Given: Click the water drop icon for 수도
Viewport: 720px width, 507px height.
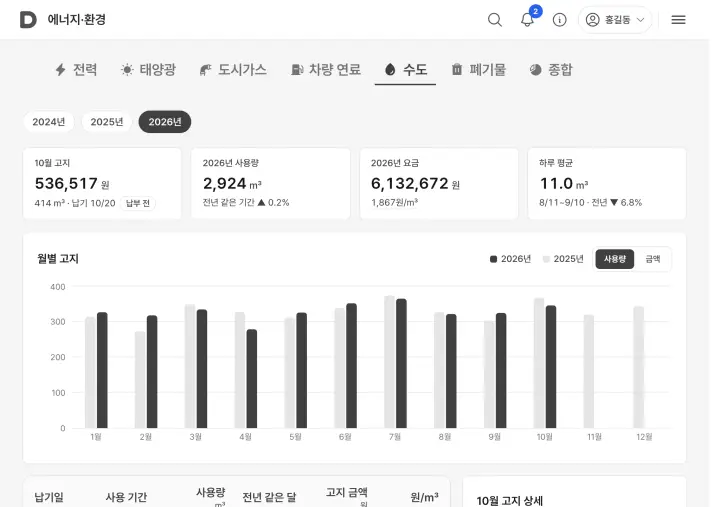Looking at the screenshot, I should pos(390,70).
